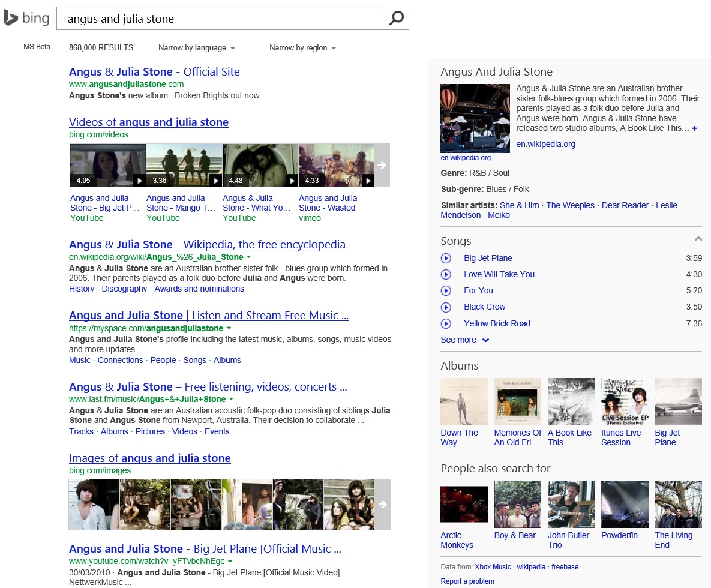Screen dimensions: 711x588
Task: Open the en.wikipedia.org result dropdown arrow
Action: click(248, 257)
